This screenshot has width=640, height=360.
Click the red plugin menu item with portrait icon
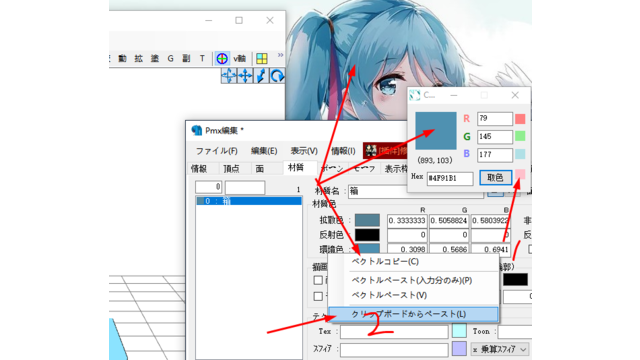coord(386,151)
